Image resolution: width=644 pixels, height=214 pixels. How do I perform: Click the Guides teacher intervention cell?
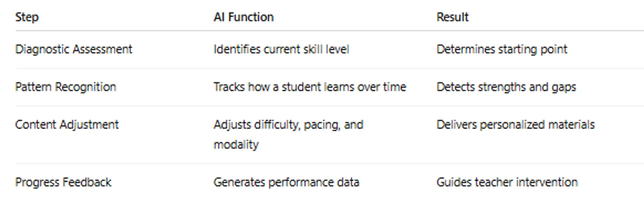pos(507,182)
